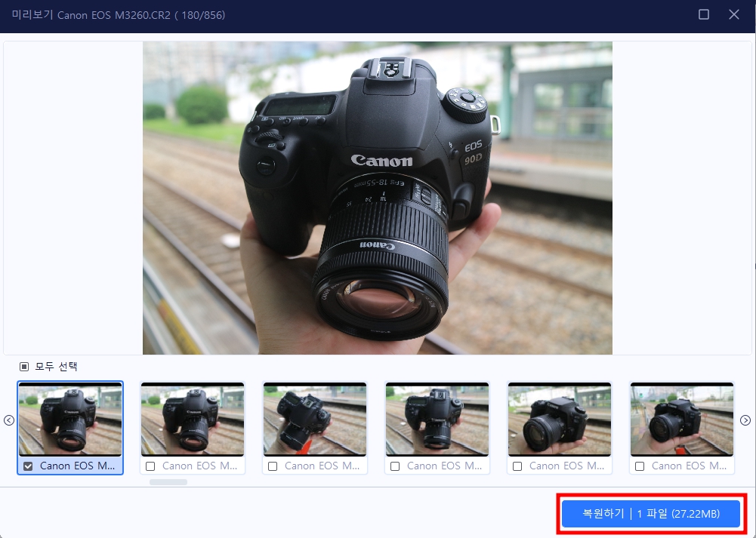Check the fifth thumbnail's checkbox

tap(518, 466)
